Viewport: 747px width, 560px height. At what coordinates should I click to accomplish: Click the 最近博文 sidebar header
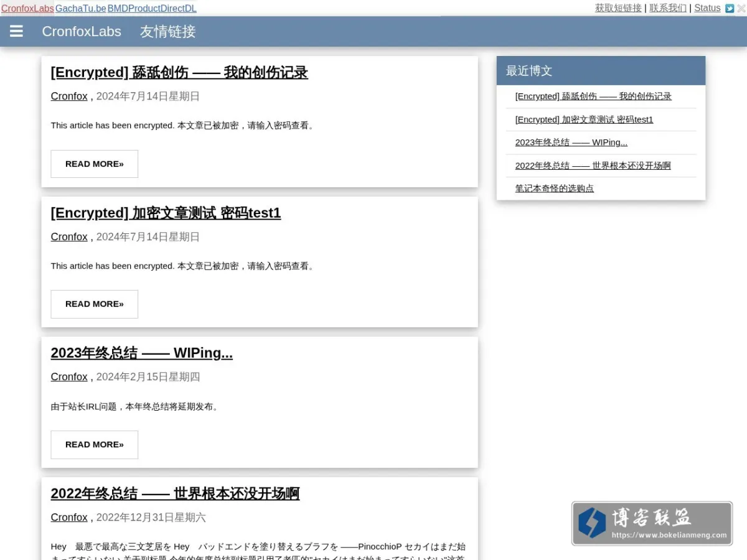point(601,71)
